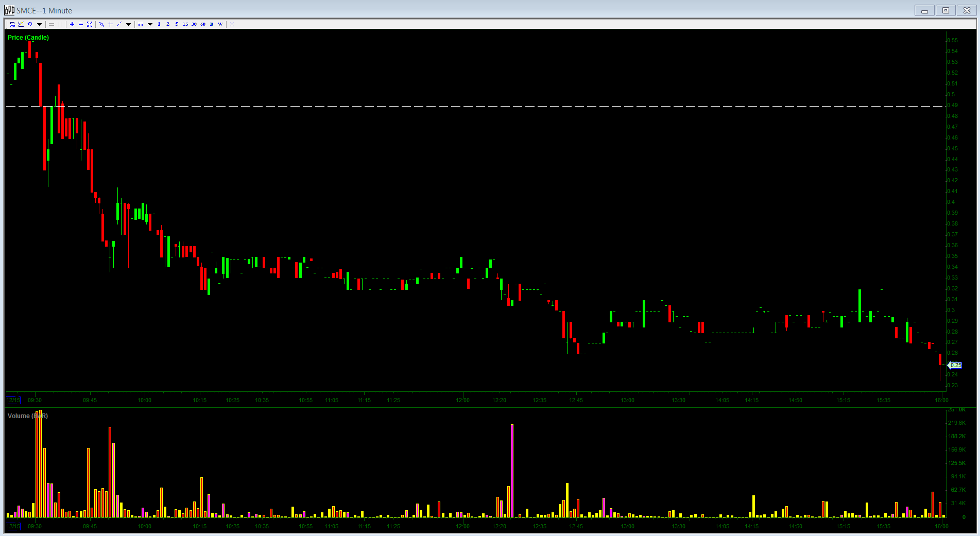Click the horizontal scroll arrows icon

tap(141, 24)
